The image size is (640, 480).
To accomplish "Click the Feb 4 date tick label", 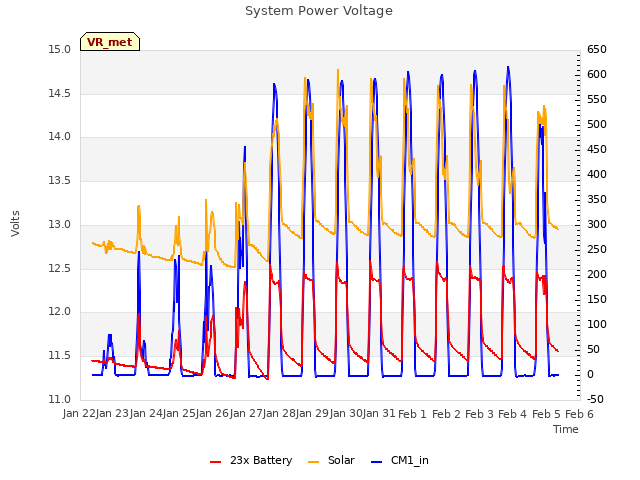I will 513,414.
